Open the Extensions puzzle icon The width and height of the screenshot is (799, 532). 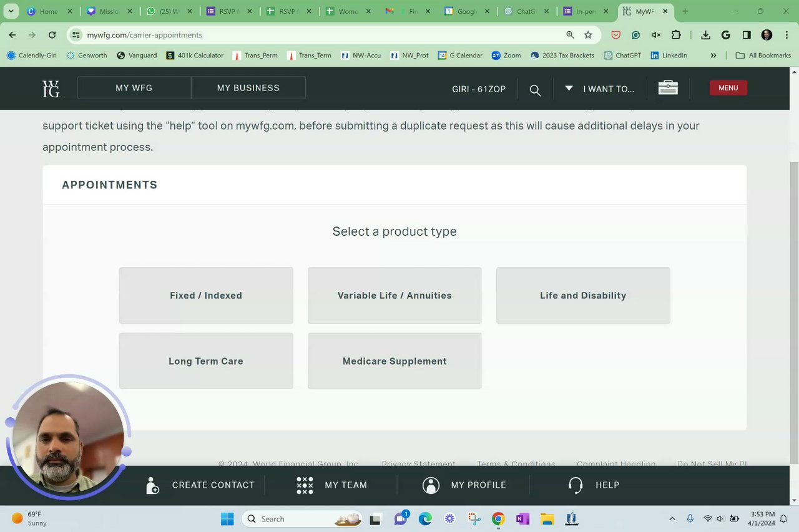tap(676, 35)
